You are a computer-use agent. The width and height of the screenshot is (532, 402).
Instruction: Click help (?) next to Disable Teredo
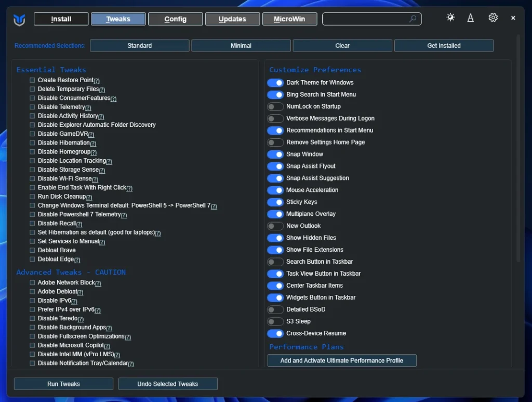pyautogui.click(x=81, y=319)
